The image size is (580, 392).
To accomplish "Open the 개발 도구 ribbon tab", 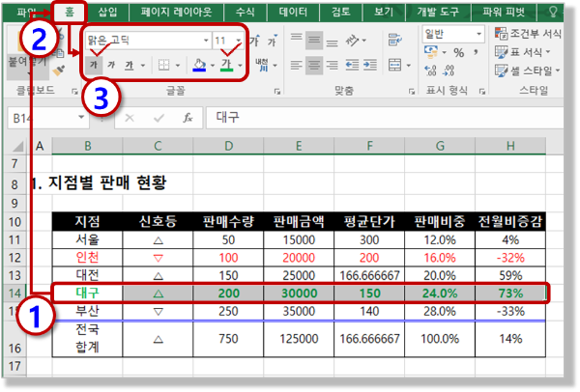I will (x=438, y=13).
